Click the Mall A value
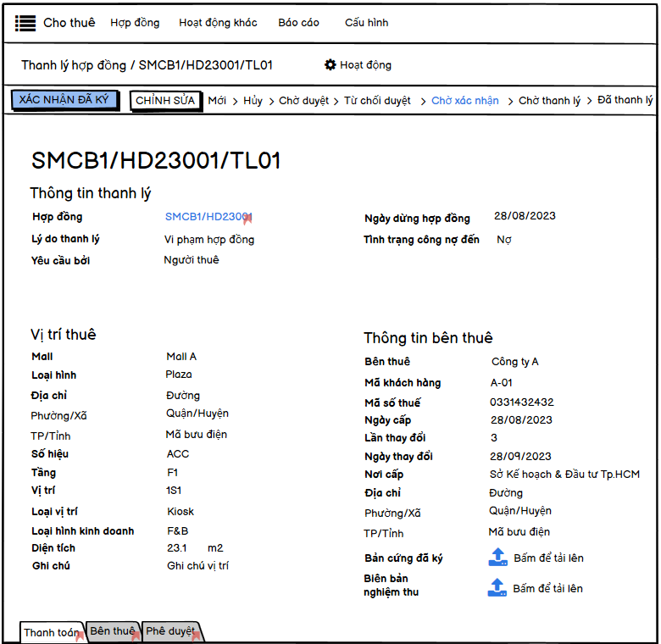Viewport: 661px width, 644px height. tap(181, 357)
